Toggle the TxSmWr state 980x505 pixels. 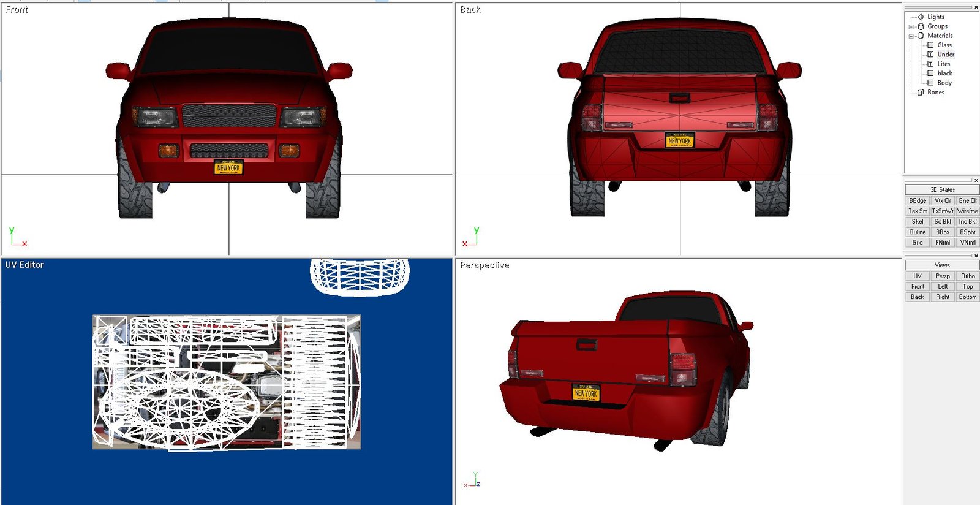click(943, 211)
